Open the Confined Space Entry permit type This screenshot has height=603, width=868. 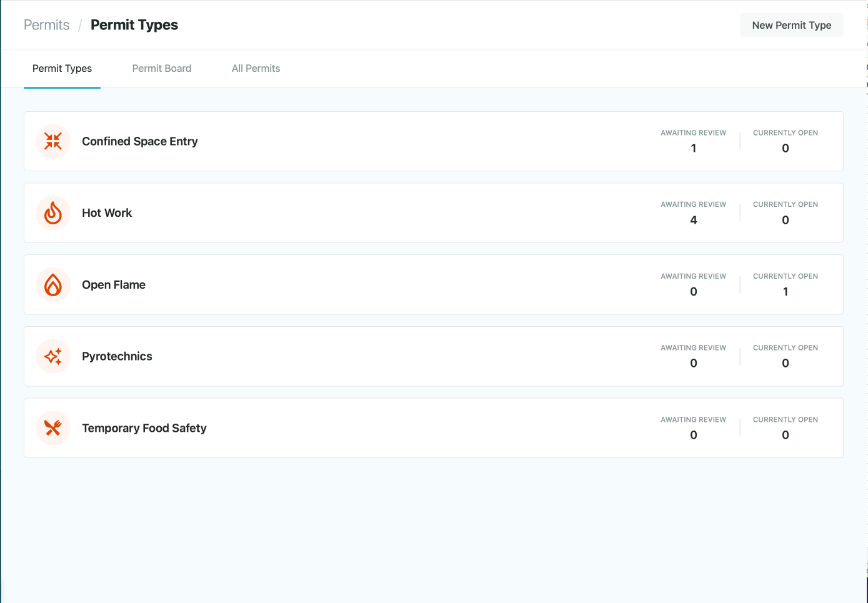(x=140, y=141)
